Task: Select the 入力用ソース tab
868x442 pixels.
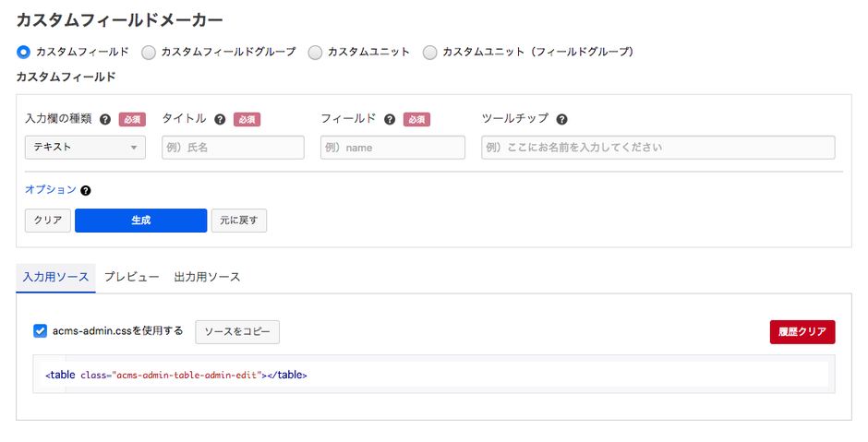Action: pos(55,277)
